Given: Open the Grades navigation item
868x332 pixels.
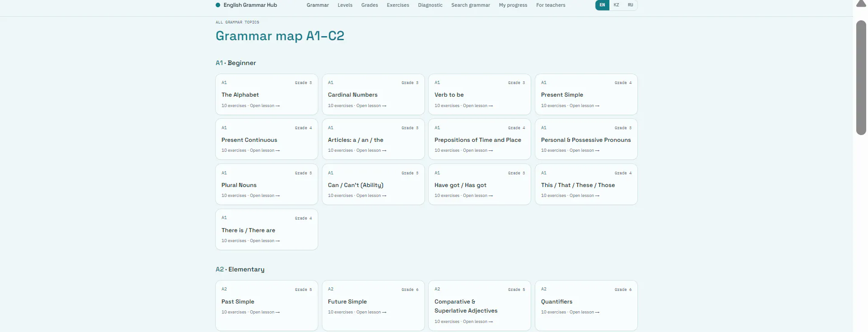Looking at the screenshot, I should [x=369, y=5].
